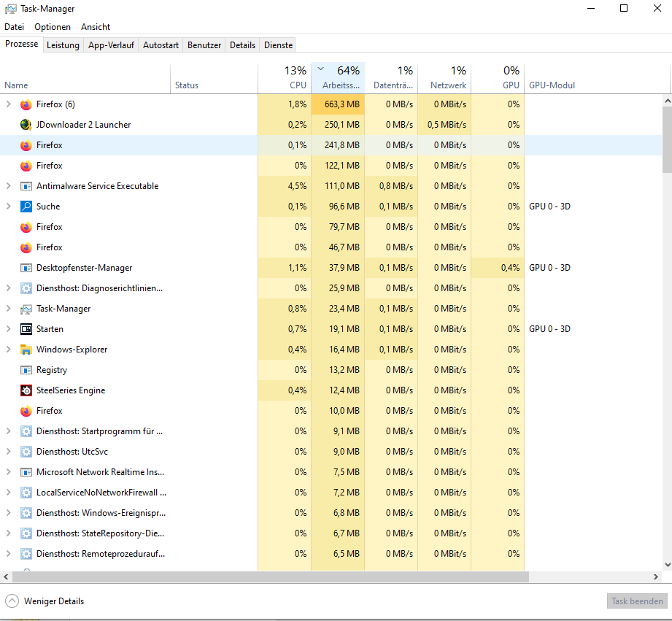Click the Task-Manager title bar icon
The height and width of the screenshot is (621, 672).
click(11, 9)
